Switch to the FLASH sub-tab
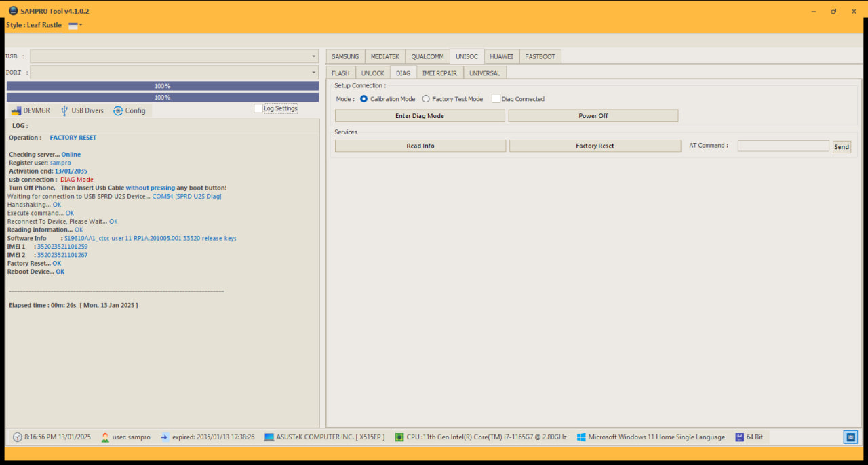The height and width of the screenshot is (465, 868). [340, 73]
